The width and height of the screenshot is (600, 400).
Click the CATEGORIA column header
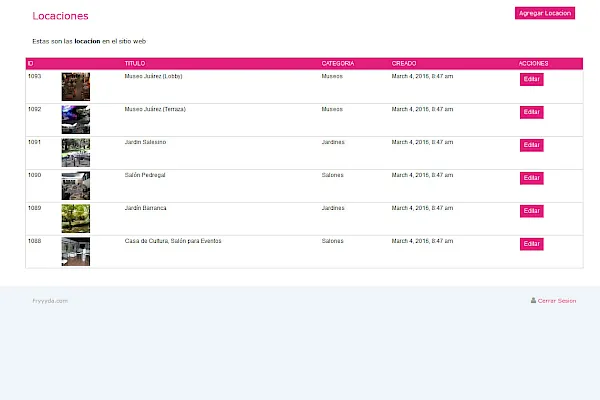tap(338, 64)
